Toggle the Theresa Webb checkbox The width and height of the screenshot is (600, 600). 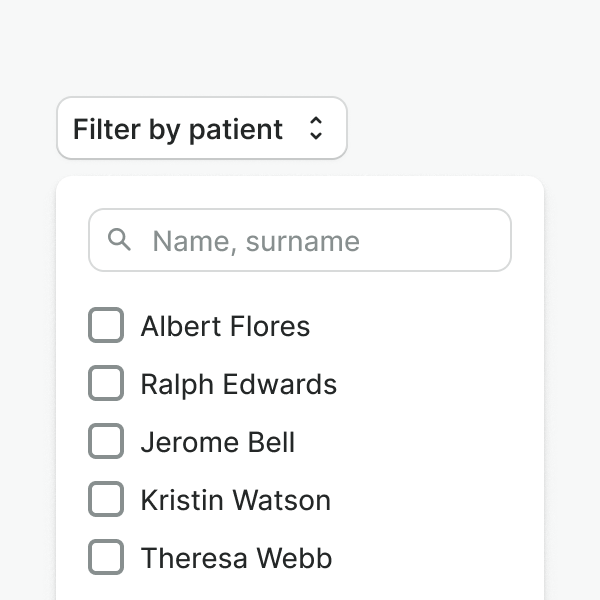[106, 557]
